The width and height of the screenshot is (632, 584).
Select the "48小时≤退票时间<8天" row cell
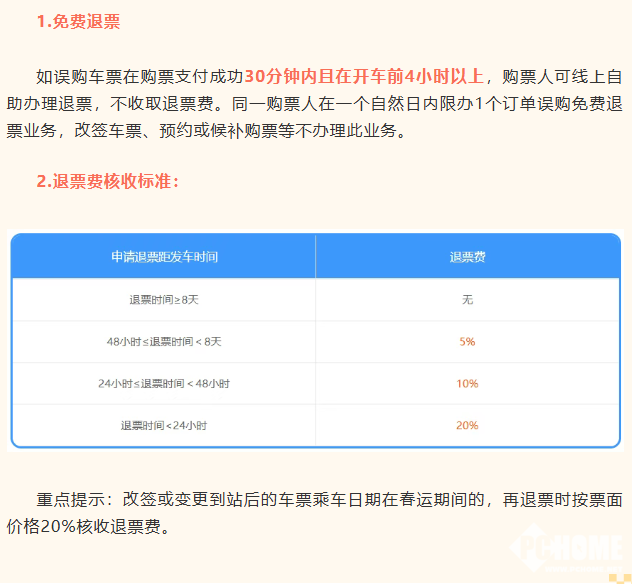(x=164, y=341)
